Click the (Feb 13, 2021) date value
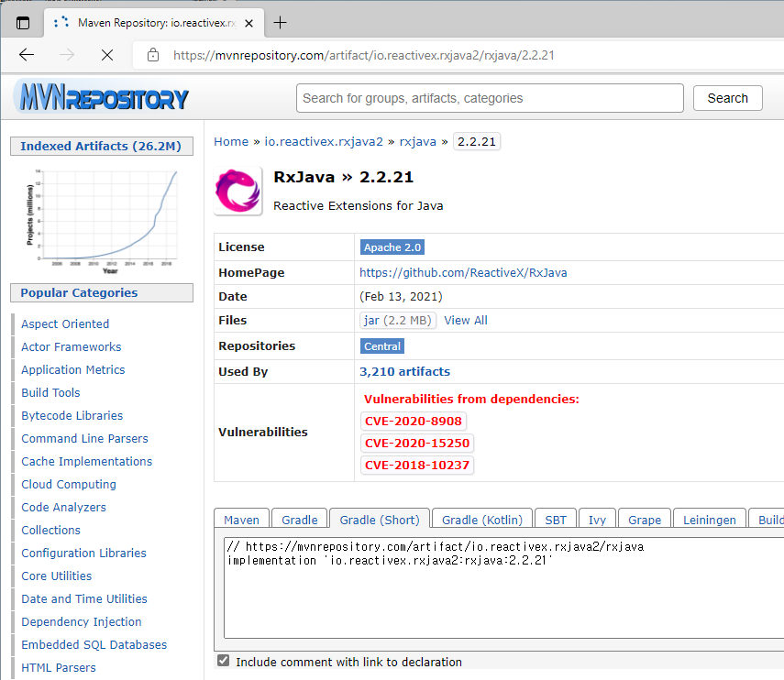Image resolution: width=784 pixels, height=680 pixels. click(401, 296)
